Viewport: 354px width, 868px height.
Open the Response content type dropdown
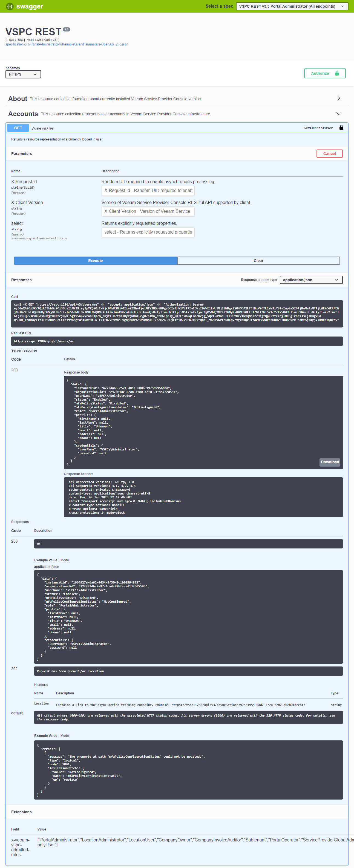pyautogui.click(x=311, y=280)
